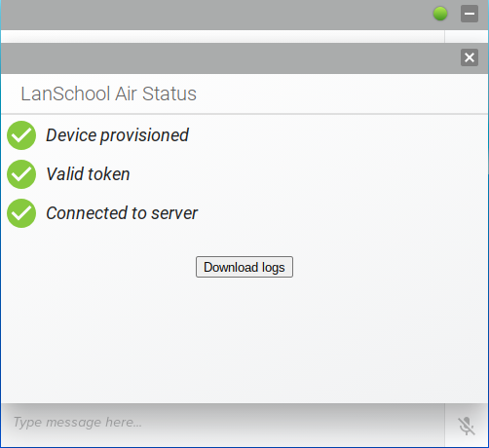Click the Connected to server checkmark icon
Viewport: 489px width, 448px height.
[x=21, y=213]
